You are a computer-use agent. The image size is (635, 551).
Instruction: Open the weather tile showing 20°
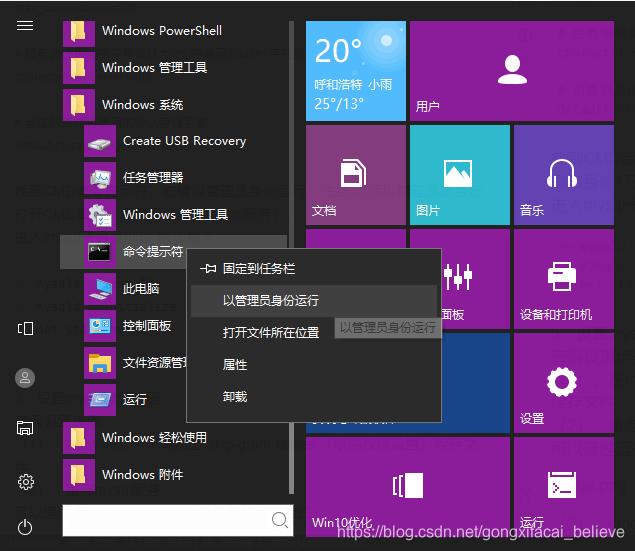[356, 71]
